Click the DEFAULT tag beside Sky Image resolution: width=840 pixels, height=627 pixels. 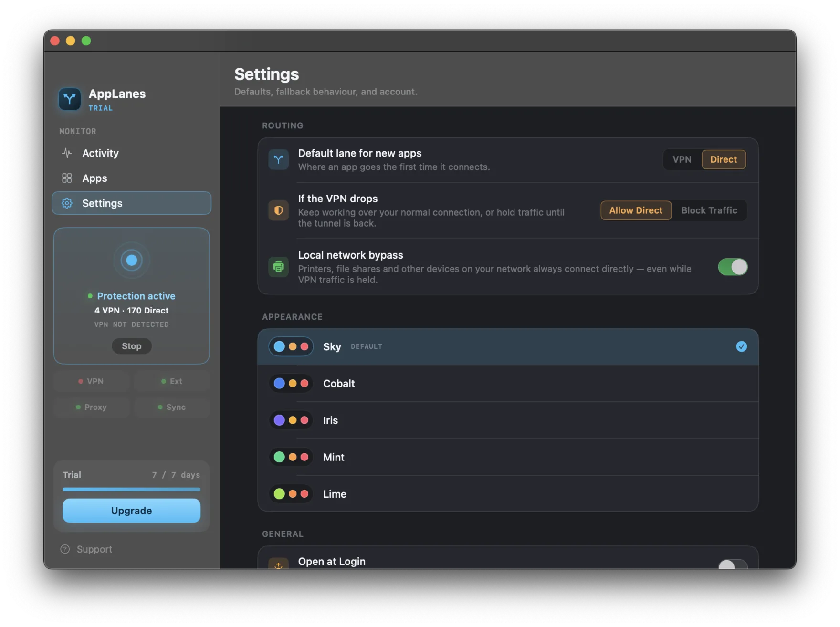coord(367,346)
